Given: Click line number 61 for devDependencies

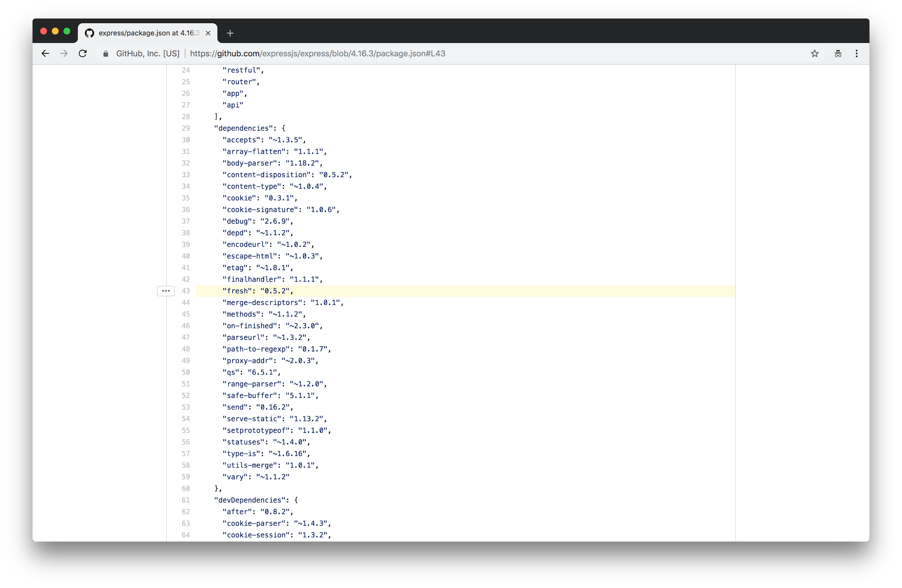Looking at the screenshot, I should pos(186,500).
